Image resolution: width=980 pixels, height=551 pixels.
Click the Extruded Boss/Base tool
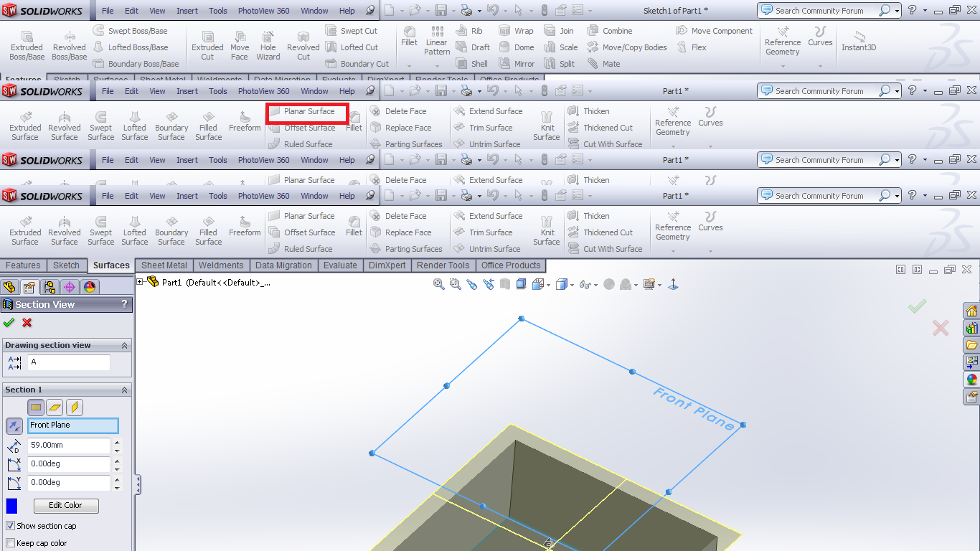27,46
